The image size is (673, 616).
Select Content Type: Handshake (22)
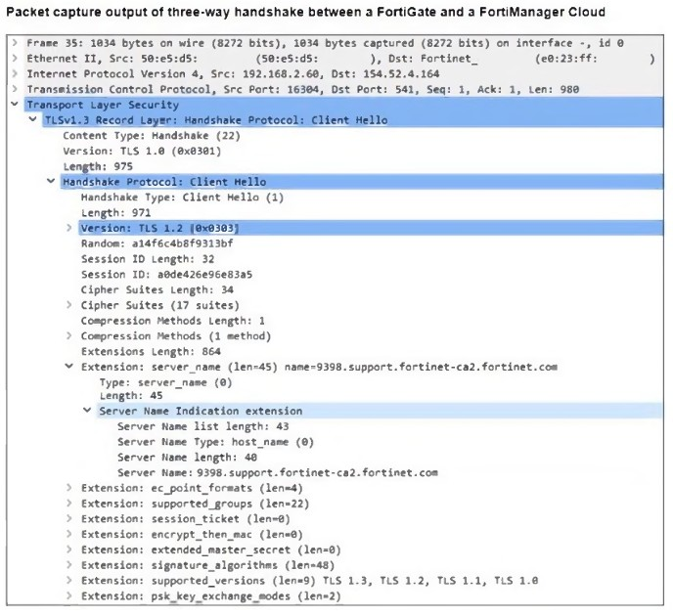pos(152,136)
